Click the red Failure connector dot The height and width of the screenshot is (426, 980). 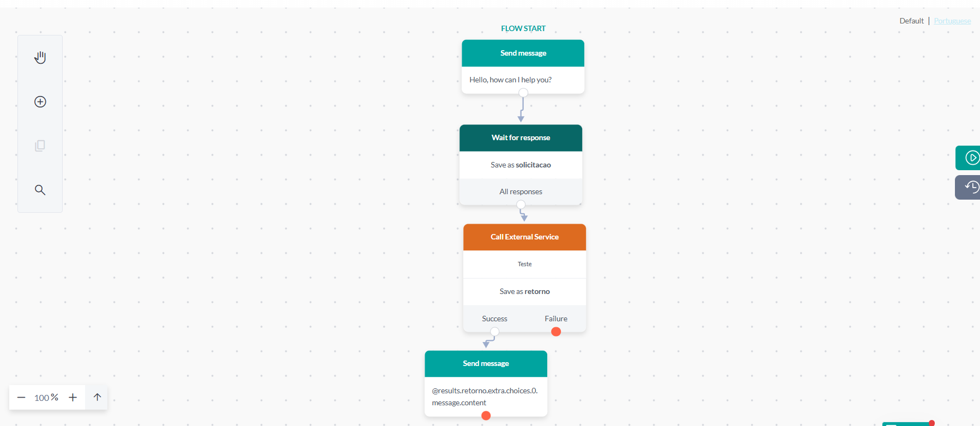pos(555,331)
